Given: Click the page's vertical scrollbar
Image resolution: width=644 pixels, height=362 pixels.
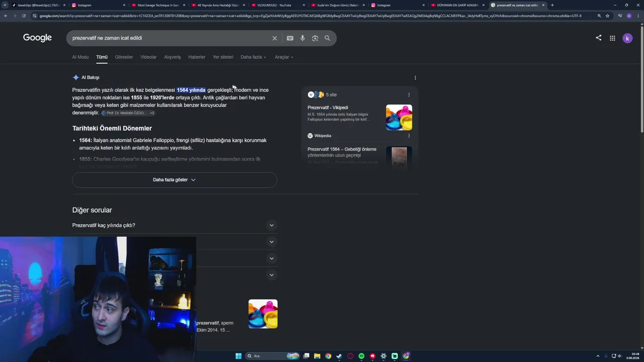Looking at the screenshot, I should click(x=641, y=80).
